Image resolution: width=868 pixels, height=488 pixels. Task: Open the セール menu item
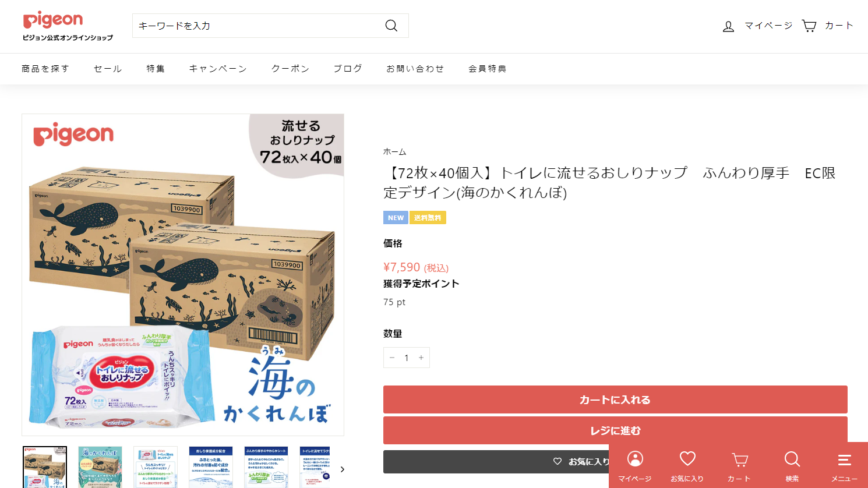click(x=108, y=69)
